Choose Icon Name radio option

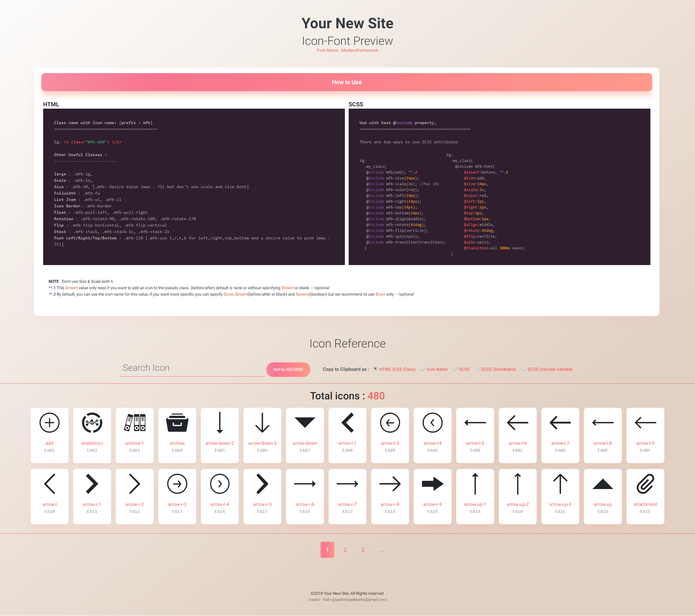click(423, 369)
